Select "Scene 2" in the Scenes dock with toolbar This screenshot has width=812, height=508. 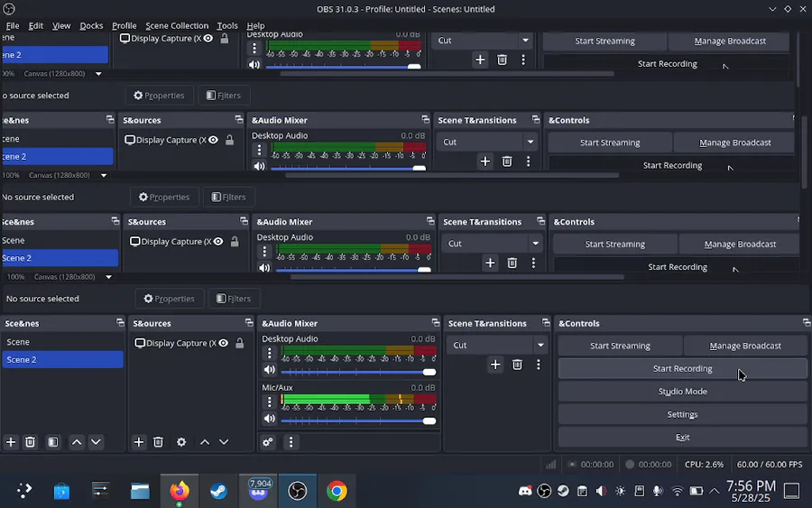coord(62,359)
